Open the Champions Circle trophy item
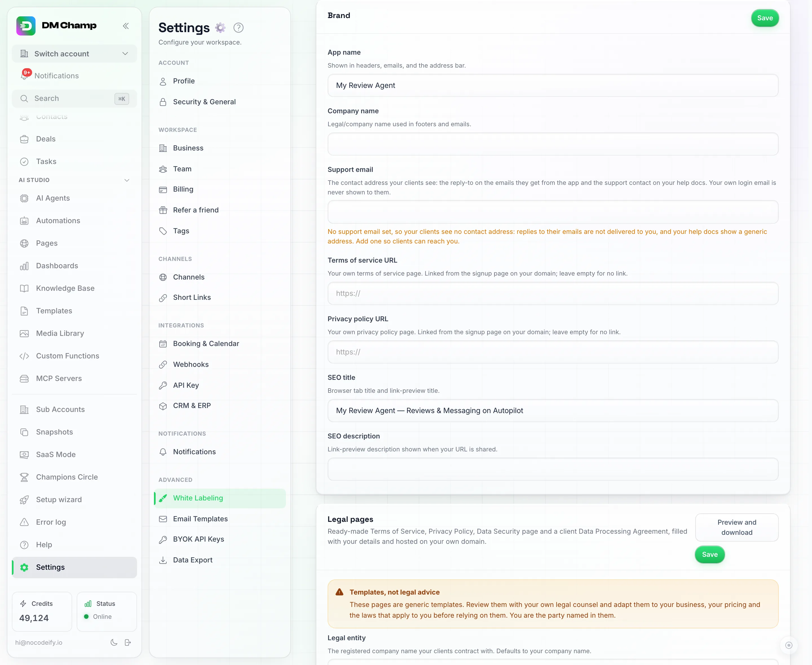This screenshot has width=812, height=665. (74, 477)
